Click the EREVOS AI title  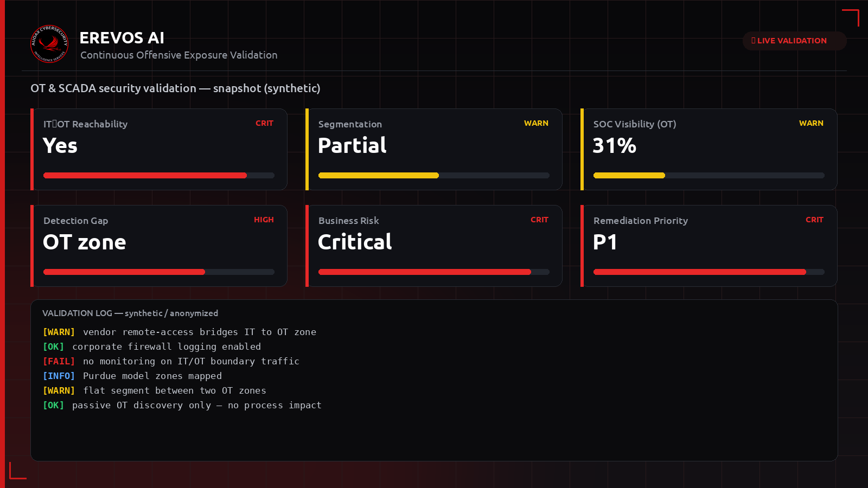pyautogui.click(x=122, y=38)
